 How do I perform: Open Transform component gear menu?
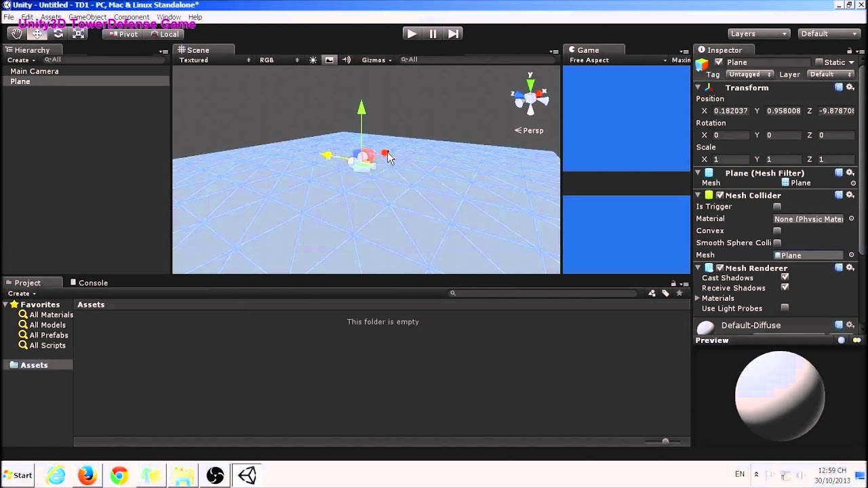[x=850, y=87]
